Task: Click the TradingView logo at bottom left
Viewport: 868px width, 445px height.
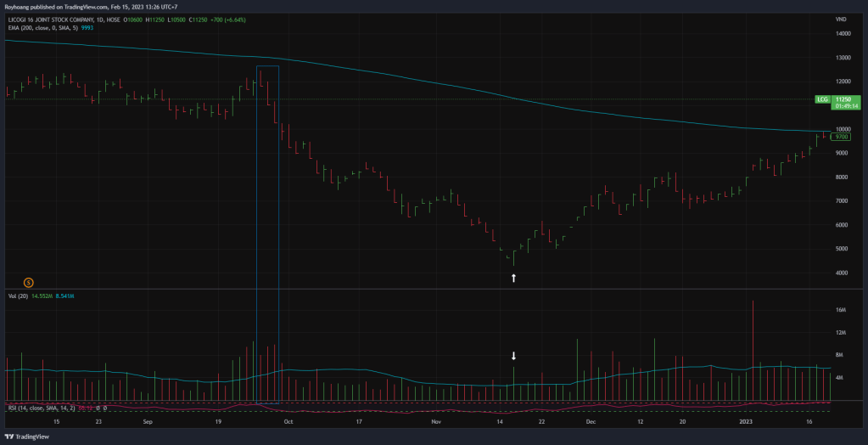Action: click(x=27, y=437)
